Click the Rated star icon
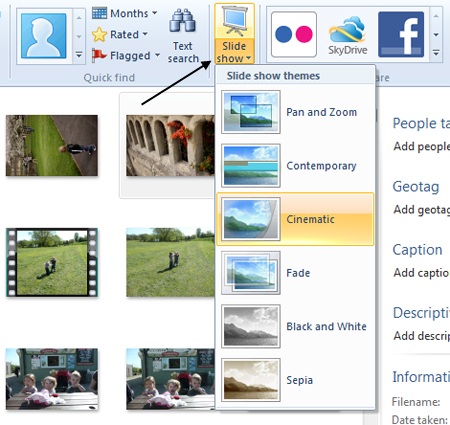The image size is (450, 425). (99, 34)
